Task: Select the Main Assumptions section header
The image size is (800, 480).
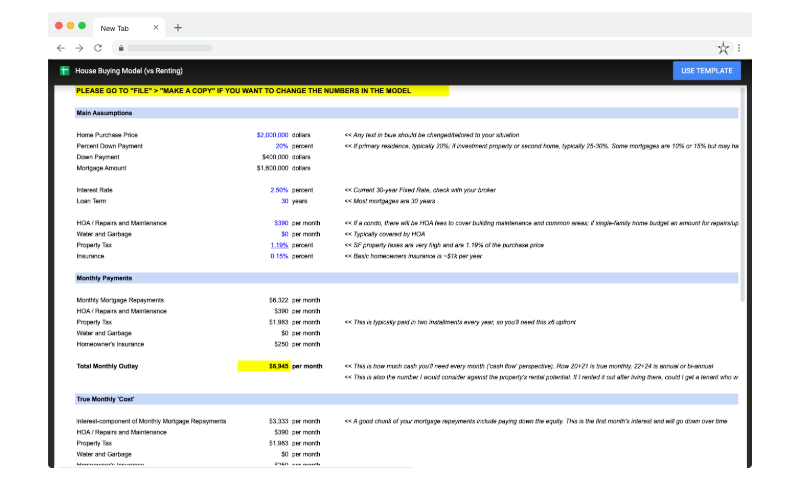Action: tap(406, 113)
